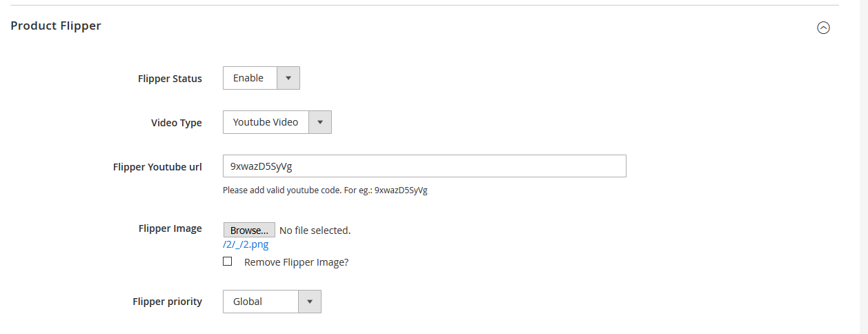The height and width of the screenshot is (334, 868).
Task: Click the Flipper priority field label
Action: coord(167,302)
